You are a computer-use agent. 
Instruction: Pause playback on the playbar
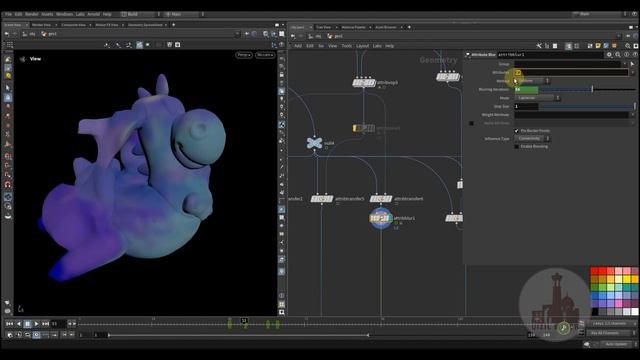(27, 324)
